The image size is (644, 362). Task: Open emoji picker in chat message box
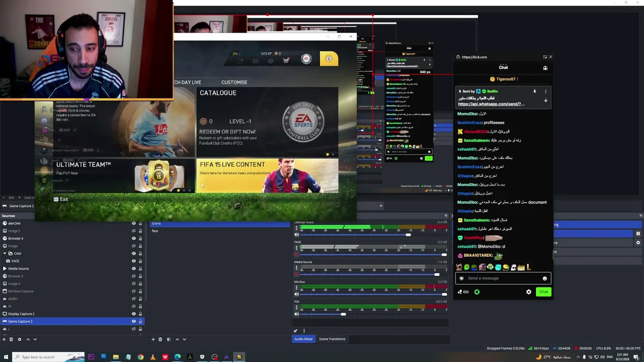(x=544, y=279)
